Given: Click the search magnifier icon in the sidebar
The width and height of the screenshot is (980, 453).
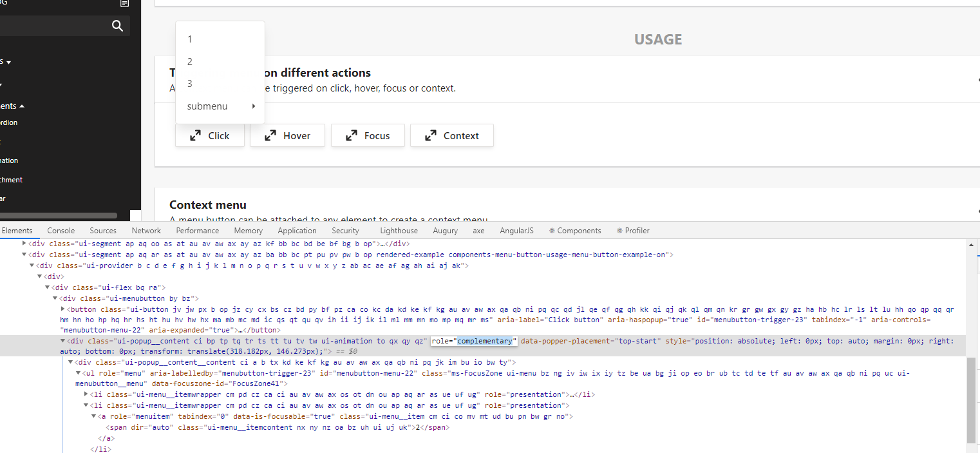Looking at the screenshot, I should [x=117, y=26].
